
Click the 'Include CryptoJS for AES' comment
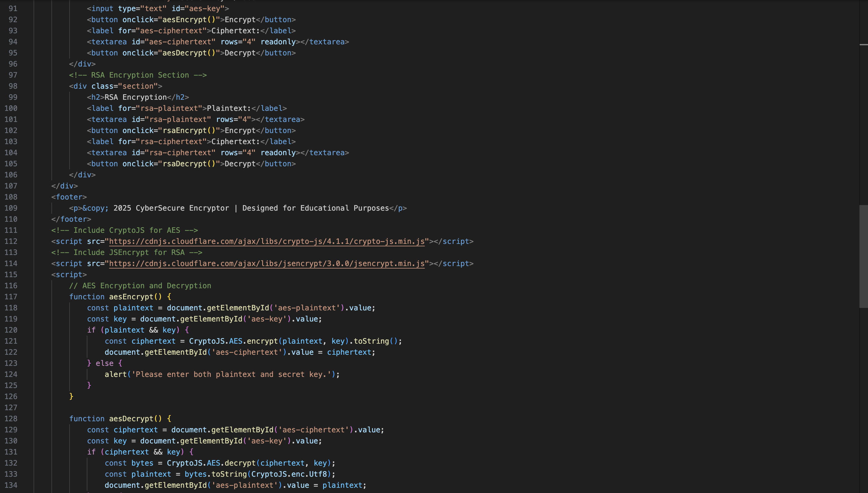coord(125,230)
